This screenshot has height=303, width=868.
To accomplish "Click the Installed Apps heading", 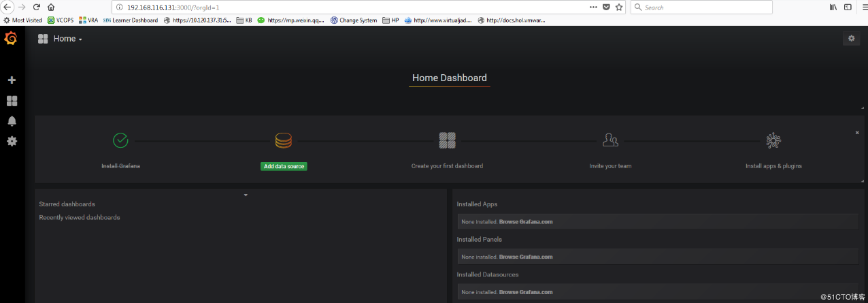I will (477, 204).
